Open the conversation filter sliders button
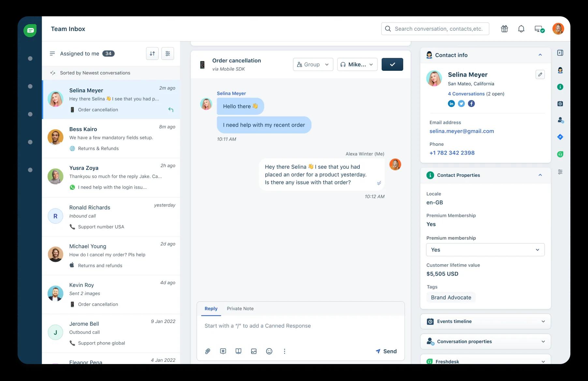 tap(168, 53)
